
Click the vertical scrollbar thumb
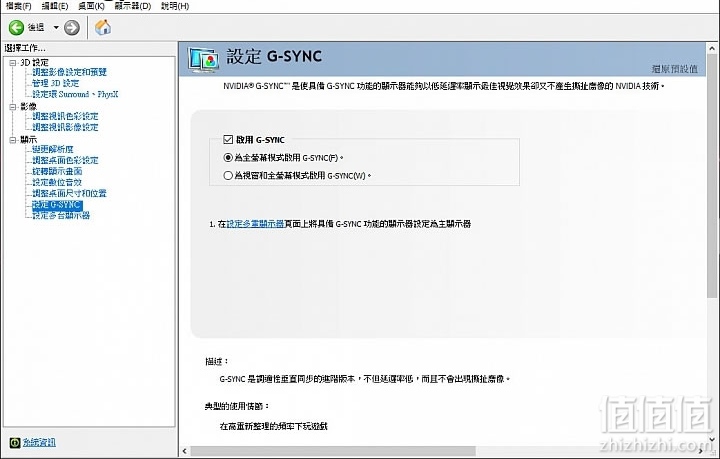pyautogui.click(x=712, y=176)
